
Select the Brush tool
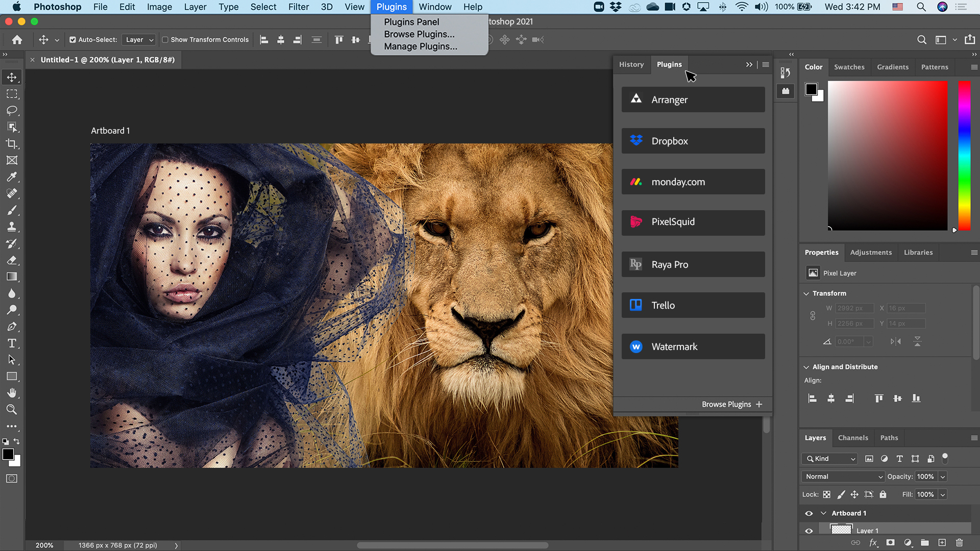12,210
